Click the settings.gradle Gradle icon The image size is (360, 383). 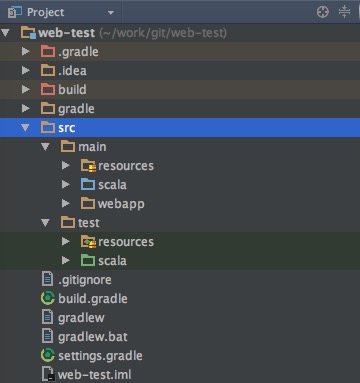(48, 355)
